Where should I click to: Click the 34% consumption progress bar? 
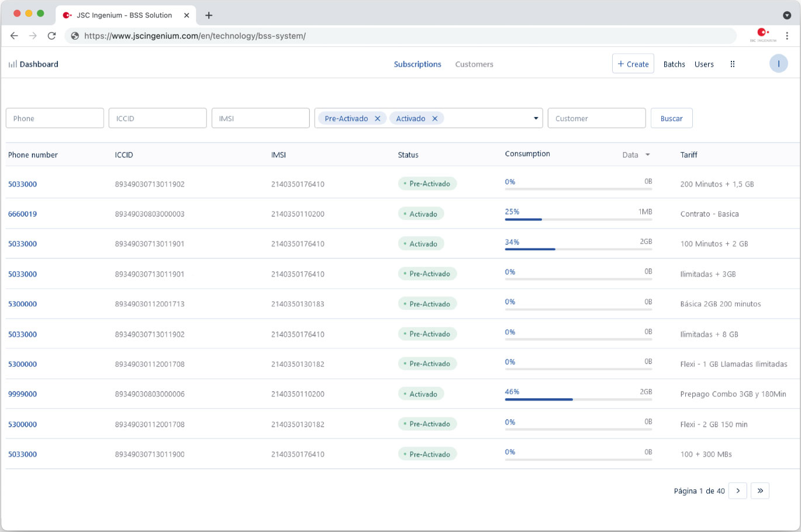578,249
